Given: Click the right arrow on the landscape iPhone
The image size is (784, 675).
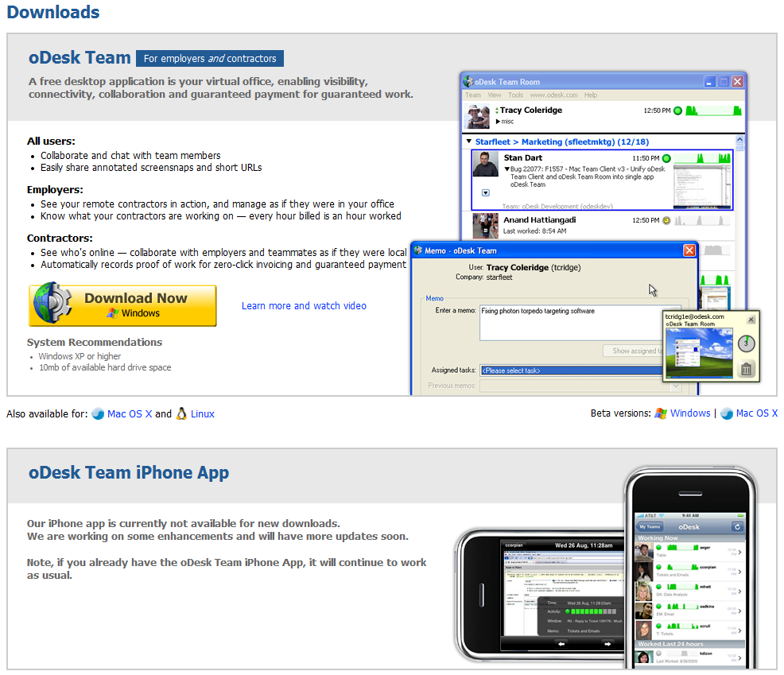Looking at the screenshot, I should pos(607,644).
